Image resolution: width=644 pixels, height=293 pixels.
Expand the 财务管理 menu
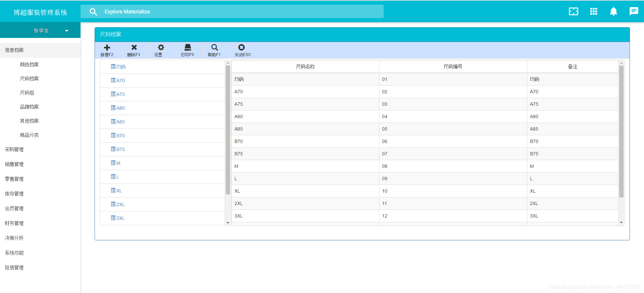(x=40, y=223)
